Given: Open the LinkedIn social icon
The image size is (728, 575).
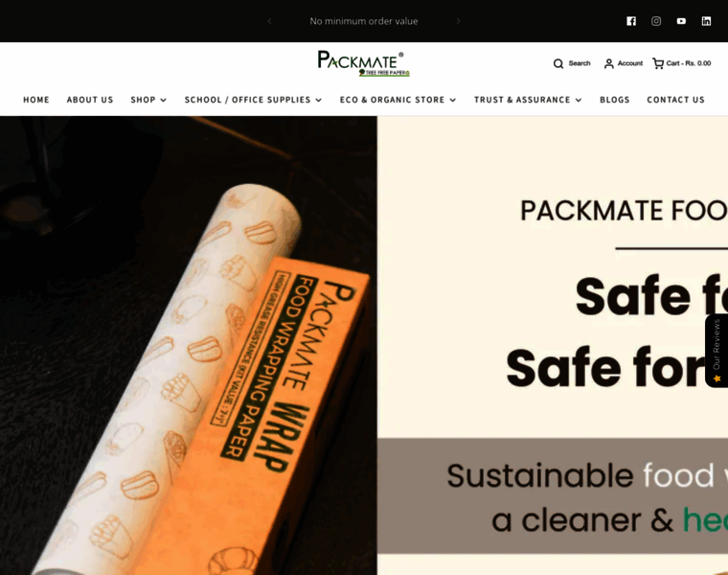Looking at the screenshot, I should click(x=706, y=21).
